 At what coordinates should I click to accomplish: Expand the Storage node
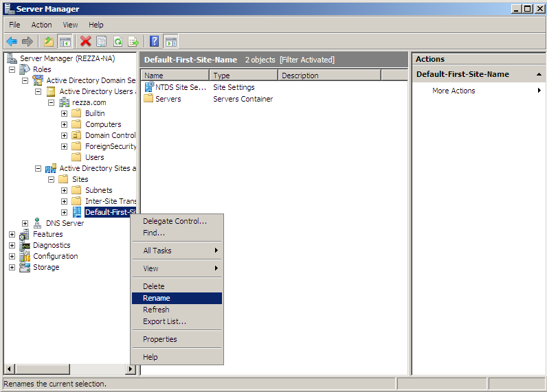[12, 267]
